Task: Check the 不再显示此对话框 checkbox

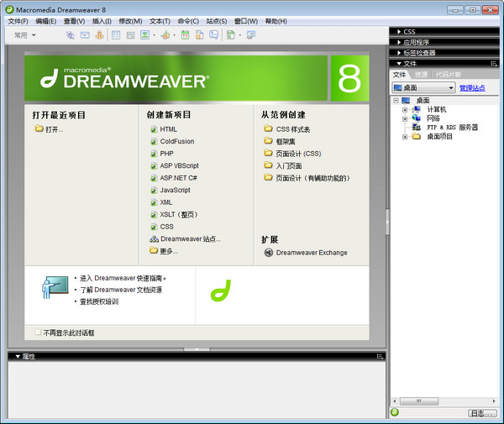Action: pyautogui.click(x=39, y=332)
